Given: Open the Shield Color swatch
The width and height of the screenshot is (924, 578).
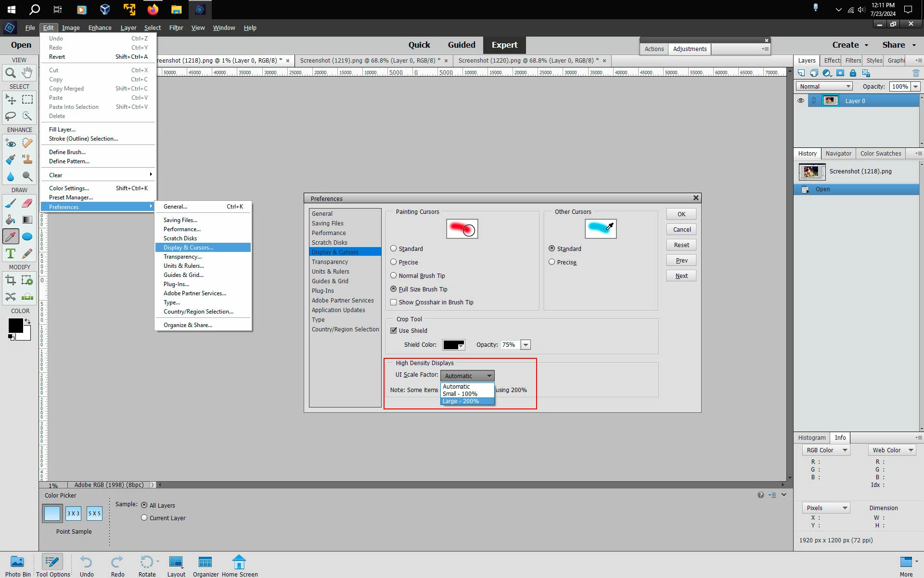Looking at the screenshot, I should click(x=453, y=345).
